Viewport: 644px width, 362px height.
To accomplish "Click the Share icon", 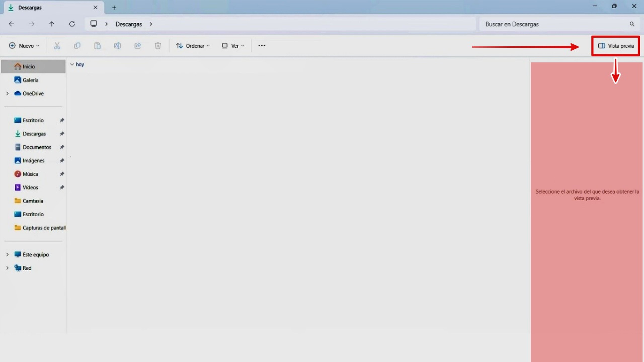I will pyautogui.click(x=138, y=46).
